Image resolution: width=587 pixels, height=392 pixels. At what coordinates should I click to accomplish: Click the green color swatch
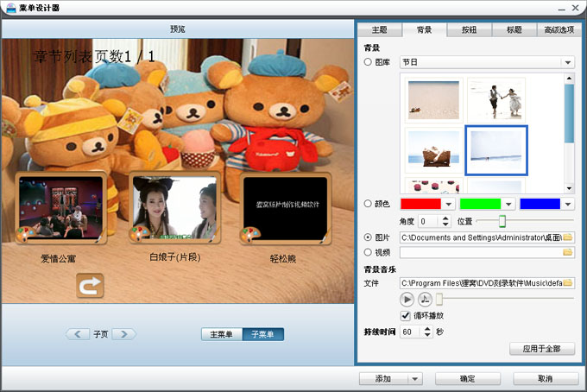coord(480,204)
